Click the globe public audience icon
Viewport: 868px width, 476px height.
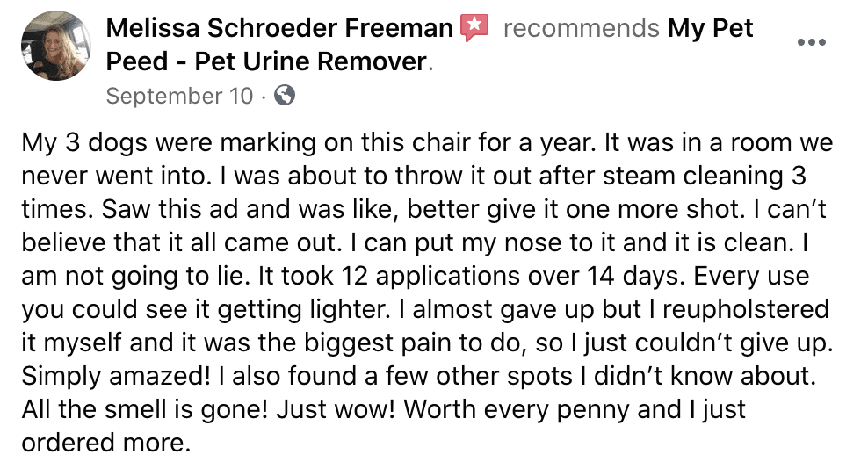[285, 95]
